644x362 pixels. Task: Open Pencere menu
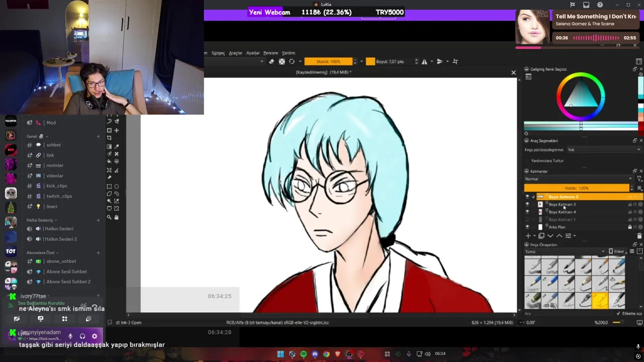271,53
